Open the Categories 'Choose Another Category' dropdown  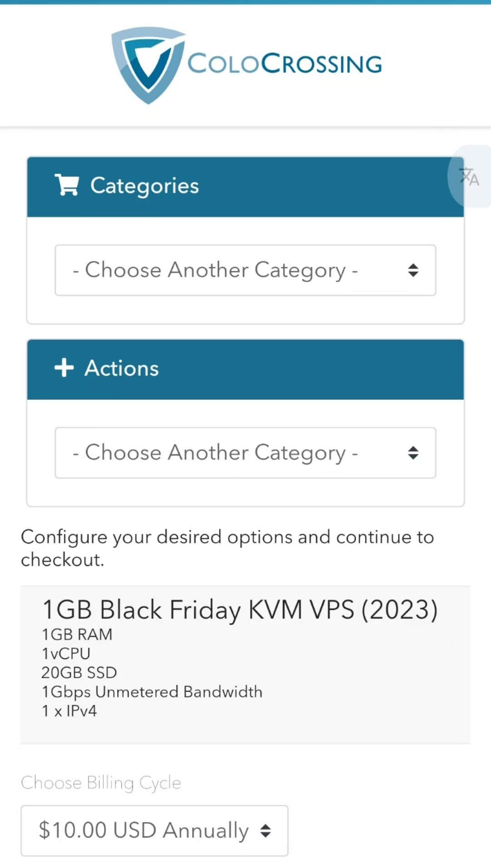click(x=245, y=270)
